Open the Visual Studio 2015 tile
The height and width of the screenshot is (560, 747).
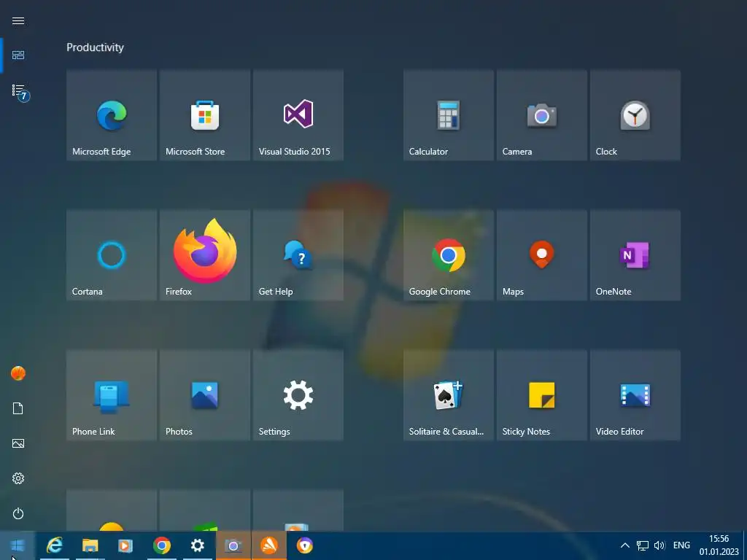[298, 115]
